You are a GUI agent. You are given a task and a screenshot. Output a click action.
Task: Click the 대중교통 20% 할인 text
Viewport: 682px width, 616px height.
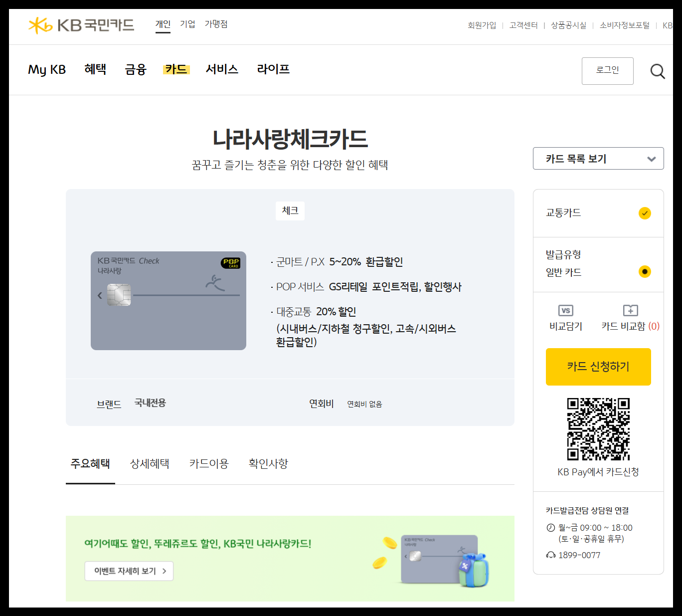tap(316, 312)
